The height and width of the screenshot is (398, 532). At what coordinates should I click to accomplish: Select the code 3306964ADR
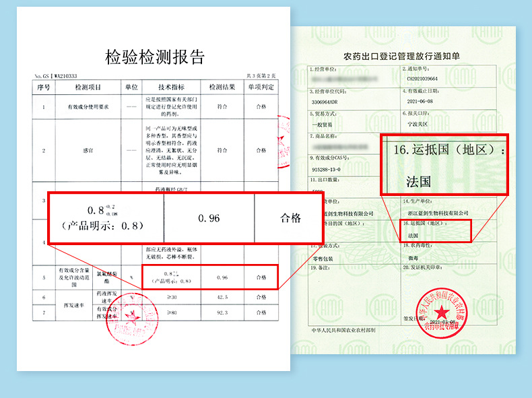[x=325, y=102]
